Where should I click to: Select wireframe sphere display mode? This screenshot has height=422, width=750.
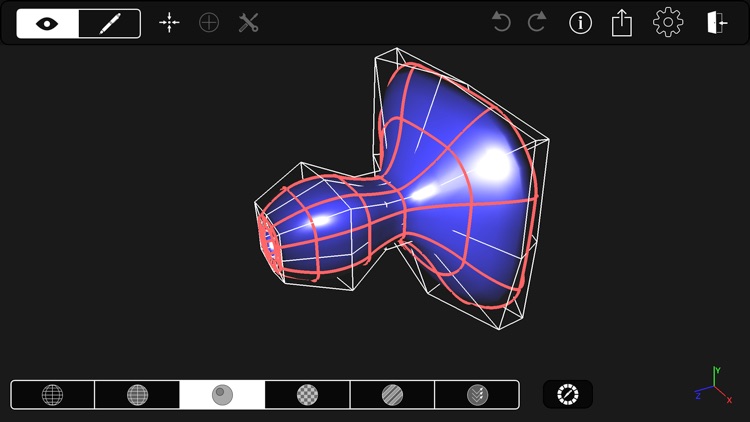tap(53, 395)
